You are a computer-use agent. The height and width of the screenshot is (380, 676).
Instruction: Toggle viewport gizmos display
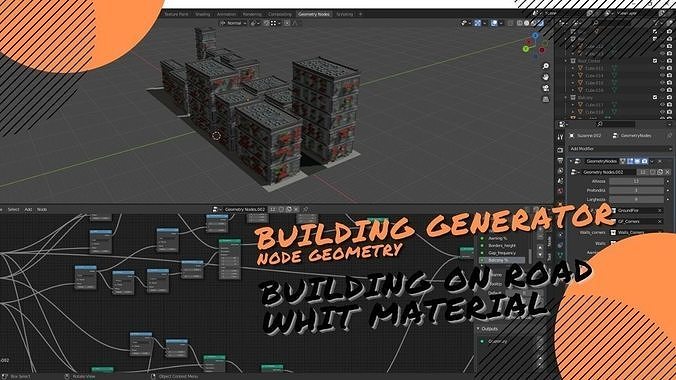pyautogui.click(x=478, y=23)
